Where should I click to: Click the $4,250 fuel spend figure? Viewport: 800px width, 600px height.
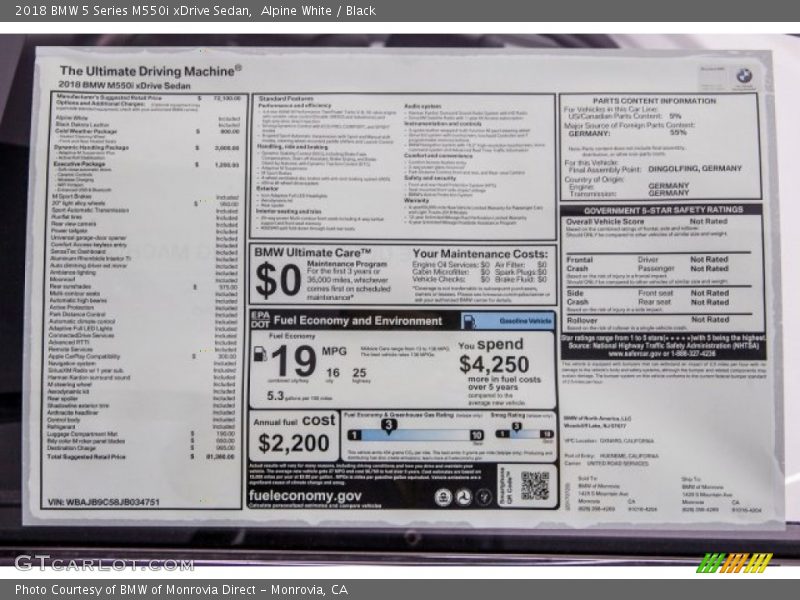493,365
